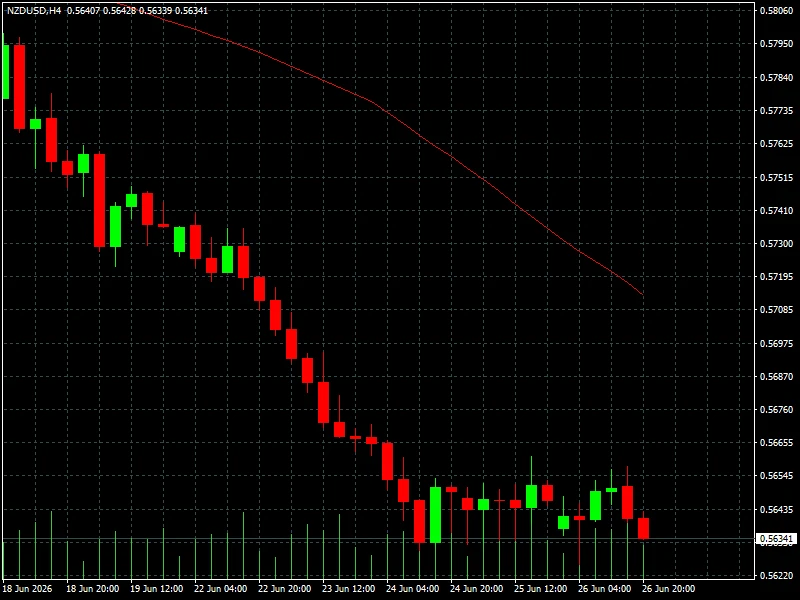The width and height of the screenshot is (800, 600).
Task: Click the 0.56655 price axis label
Action: click(777, 443)
